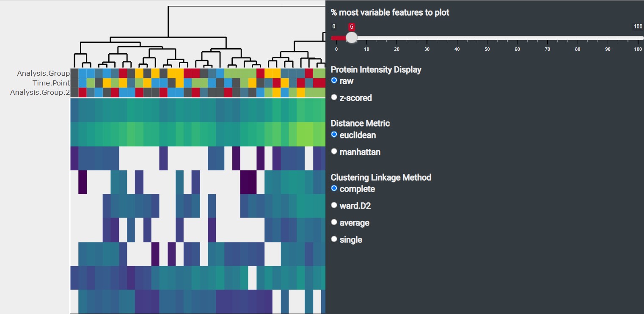Select the "z-scored" Protein Intensity Display option

[334, 97]
